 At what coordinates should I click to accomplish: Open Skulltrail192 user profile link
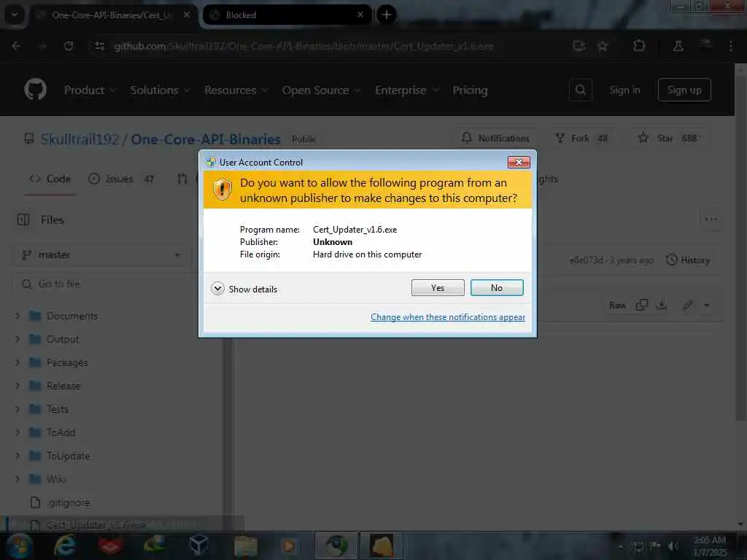pyautogui.click(x=80, y=139)
